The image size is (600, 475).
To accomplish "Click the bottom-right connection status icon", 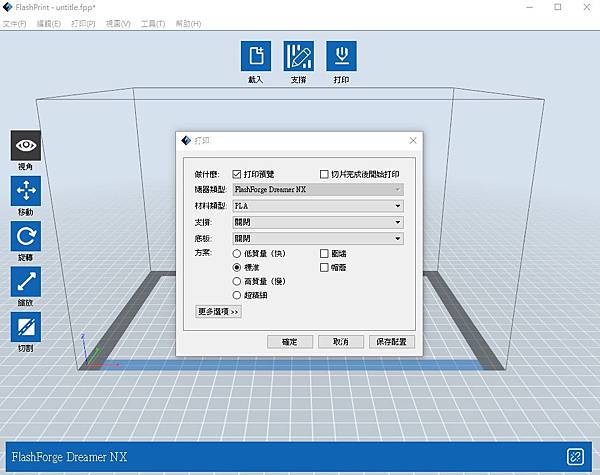I will (x=575, y=456).
